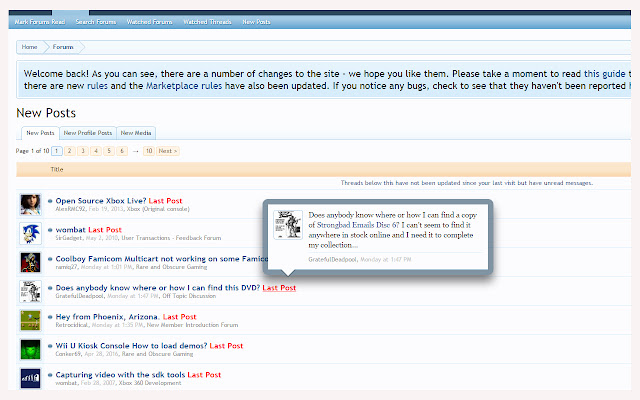The image size is (640, 400).
Task: Open Rare and Obscure Gaming under Wii U thread
Action: (x=157, y=354)
